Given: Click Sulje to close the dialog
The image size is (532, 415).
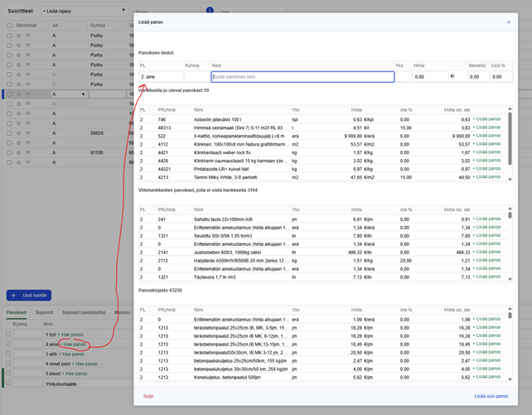Looking at the screenshot, I should (x=148, y=396).
